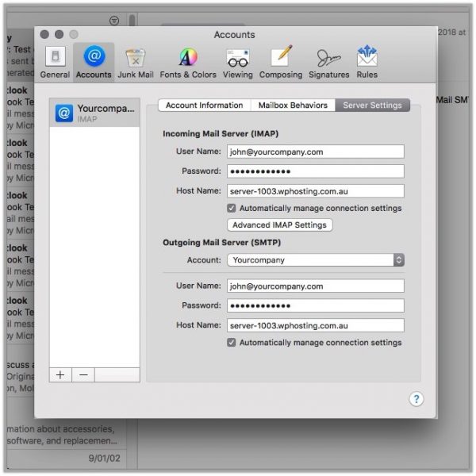Open the Signatures preferences pane

click(x=328, y=62)
